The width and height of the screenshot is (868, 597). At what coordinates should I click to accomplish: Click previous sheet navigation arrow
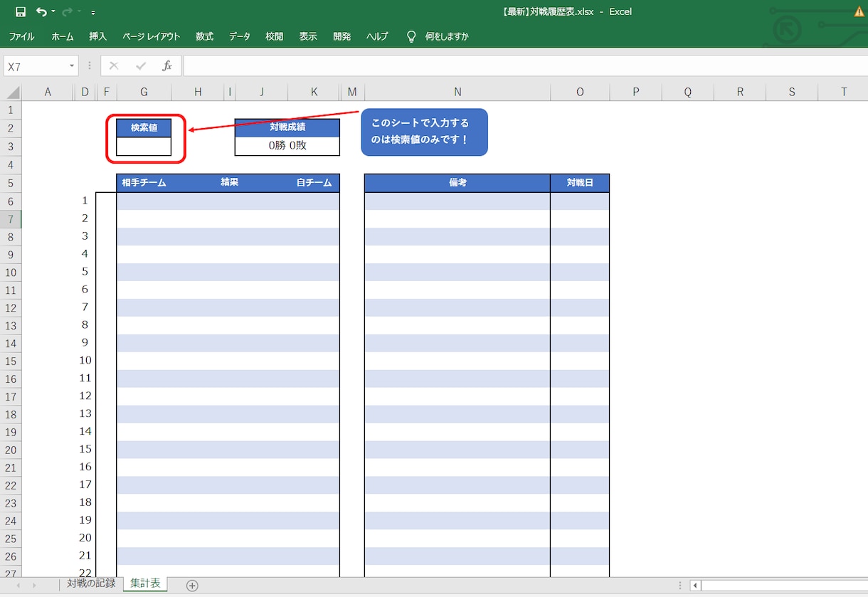[x=18, y=586]
